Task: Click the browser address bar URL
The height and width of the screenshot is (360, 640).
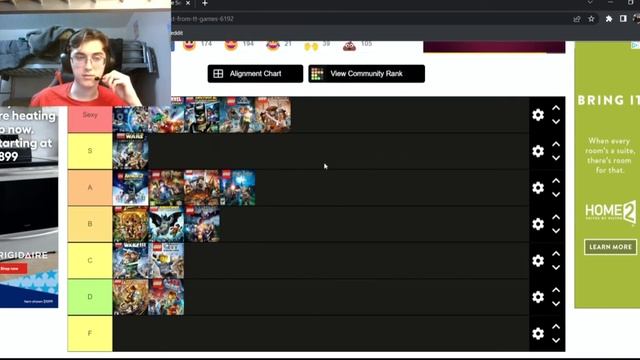Action: [x=203, y=19]
